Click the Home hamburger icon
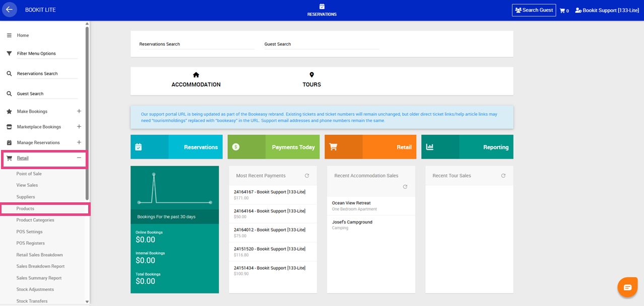Screen dimensions: 644x306 [9, 35]
